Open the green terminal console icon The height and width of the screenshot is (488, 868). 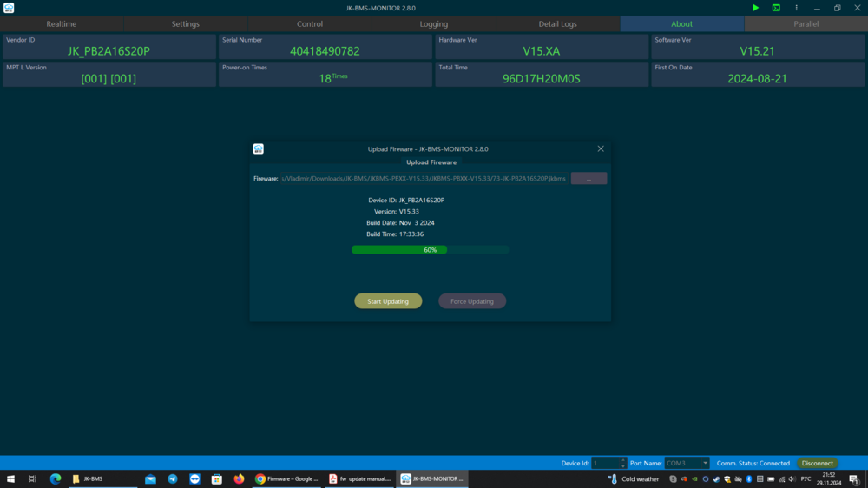[x=776, y=8]
